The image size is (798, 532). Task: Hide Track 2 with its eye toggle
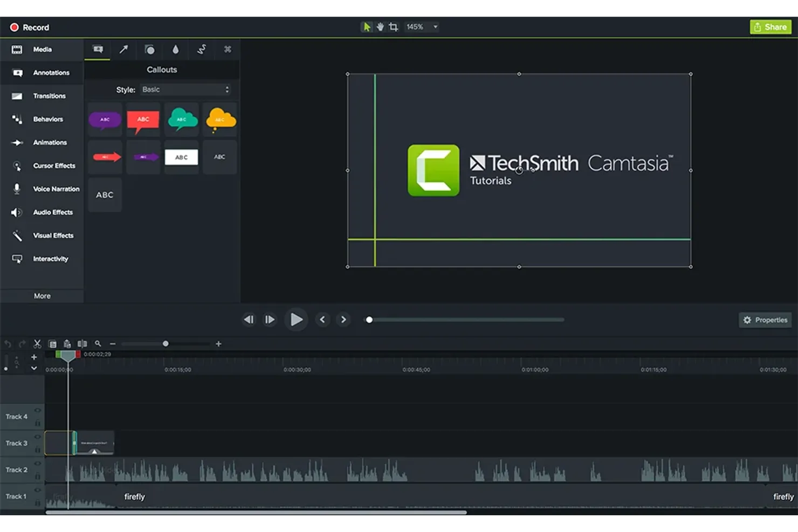click(37, 463)
